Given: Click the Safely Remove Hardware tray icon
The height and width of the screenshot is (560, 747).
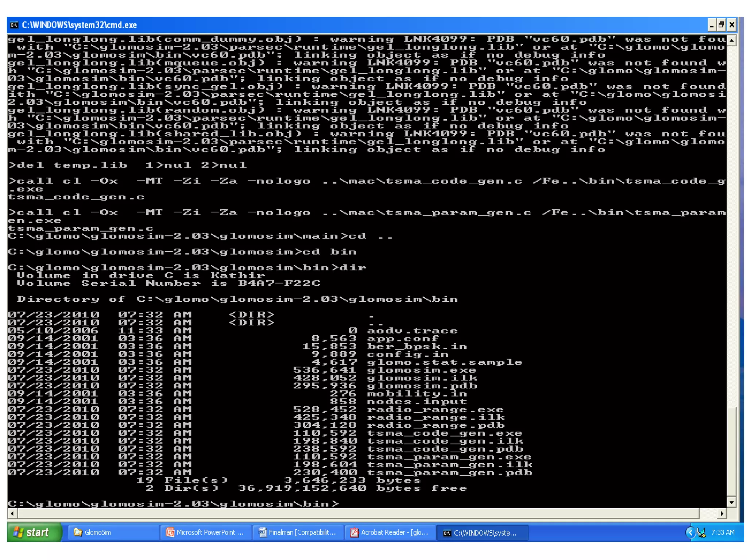Looking at the screenshot, I should 701,533.
